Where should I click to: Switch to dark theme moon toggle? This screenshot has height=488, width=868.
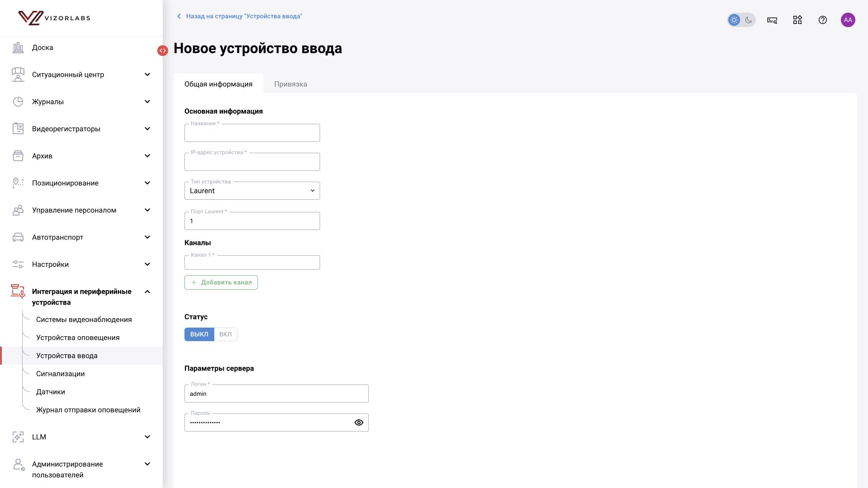749,20
